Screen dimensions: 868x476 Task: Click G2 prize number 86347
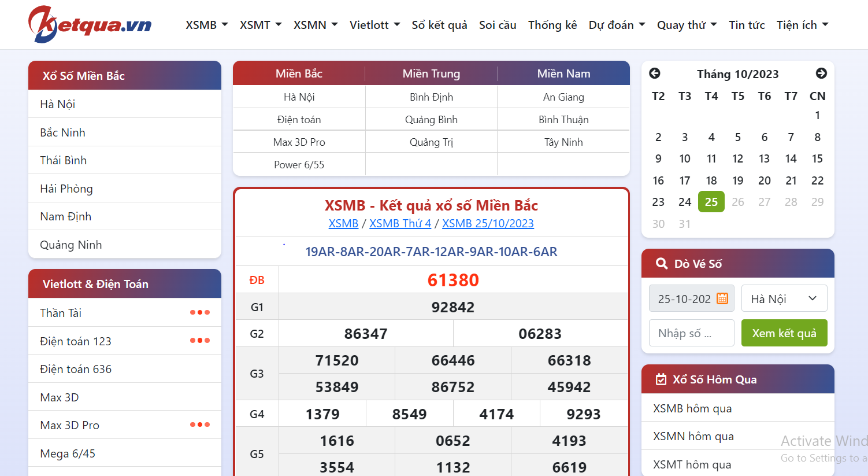[366, 334]
